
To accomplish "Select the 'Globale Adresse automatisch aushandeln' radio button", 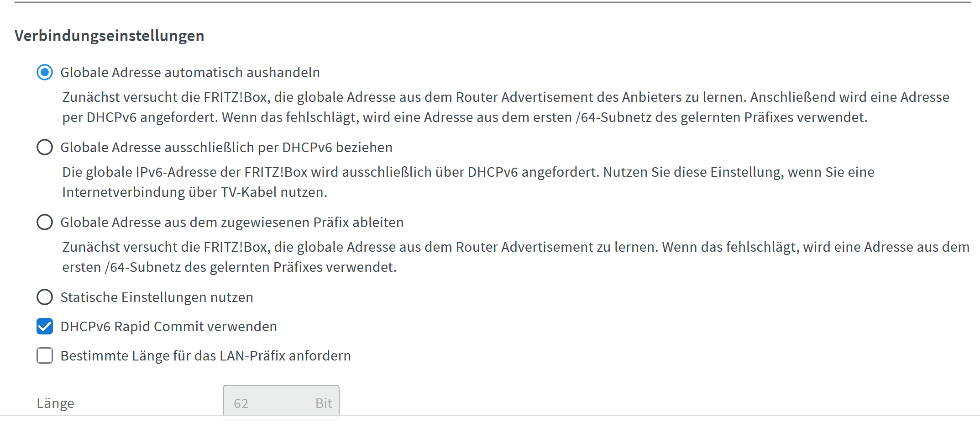I will coord(45,72).
